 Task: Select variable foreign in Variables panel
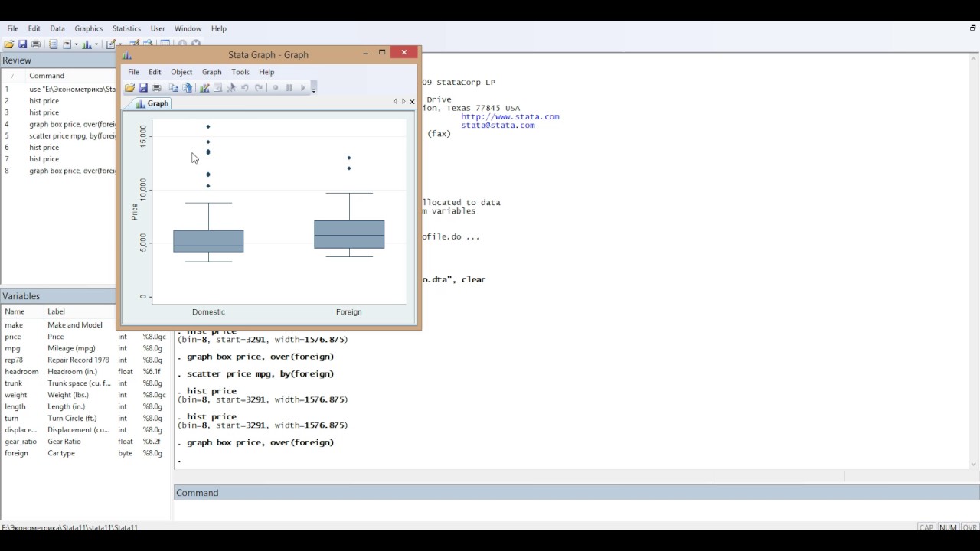tap(84, 453)
